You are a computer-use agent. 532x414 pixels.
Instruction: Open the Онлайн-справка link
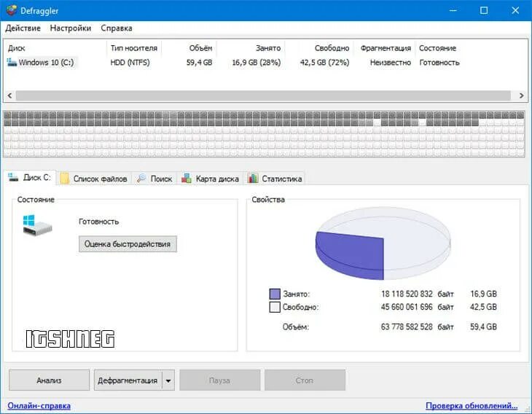click(x=39, y=405)
